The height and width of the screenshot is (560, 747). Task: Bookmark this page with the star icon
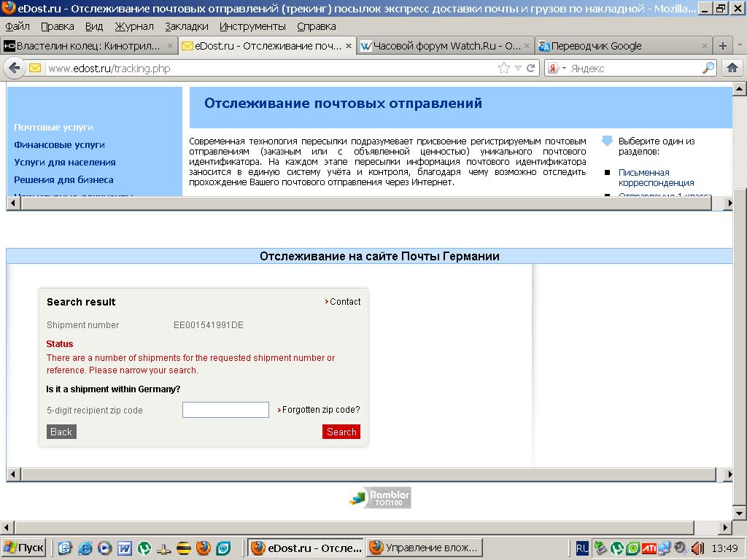tap(503, 68)
